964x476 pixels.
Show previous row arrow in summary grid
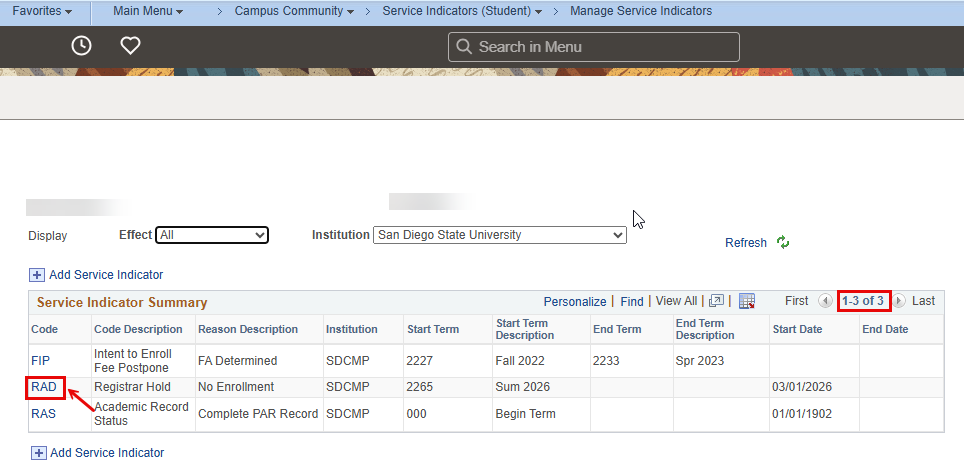(825, 301)
